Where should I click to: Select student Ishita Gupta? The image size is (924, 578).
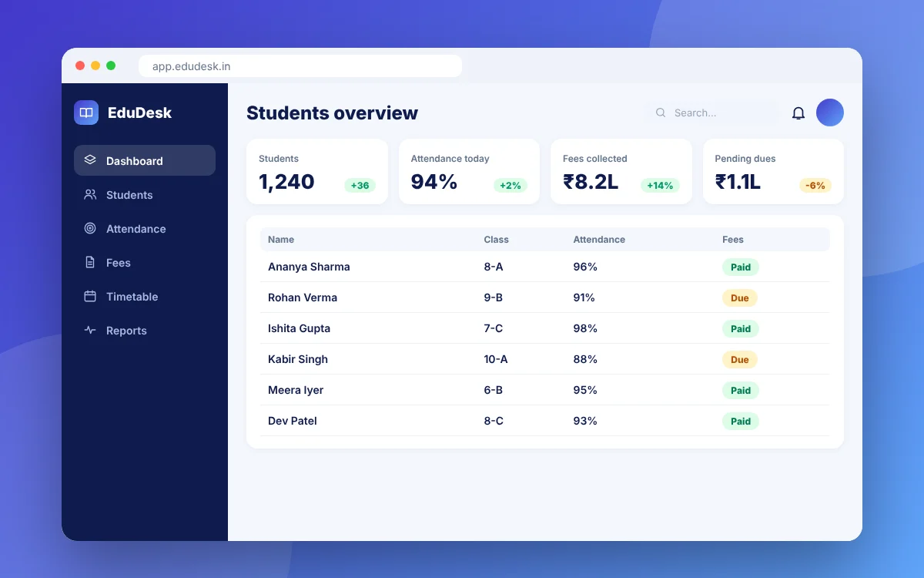click(x=299, y=328)
